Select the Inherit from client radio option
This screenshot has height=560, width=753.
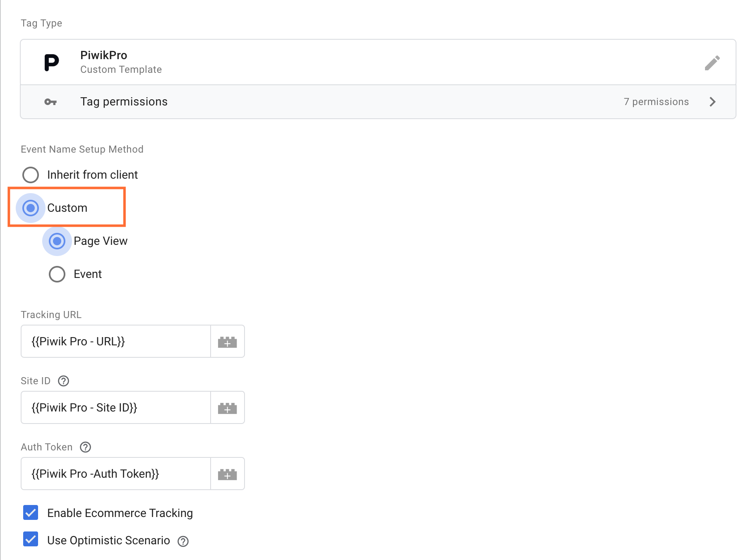pos(31,175)
